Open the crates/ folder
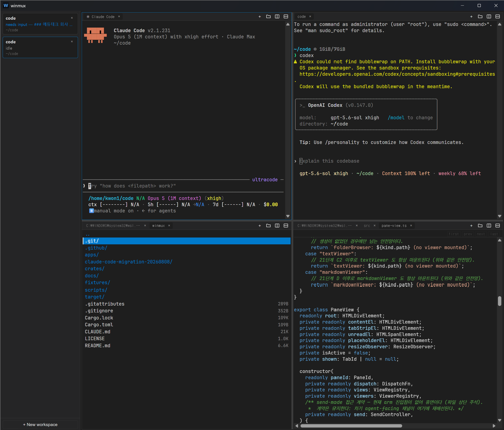The width and height of the screenshot is (504, 430). click(x=187, y=269)
